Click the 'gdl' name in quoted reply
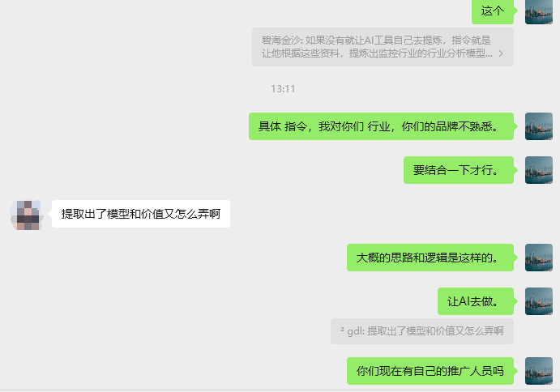 pos(354,331)
